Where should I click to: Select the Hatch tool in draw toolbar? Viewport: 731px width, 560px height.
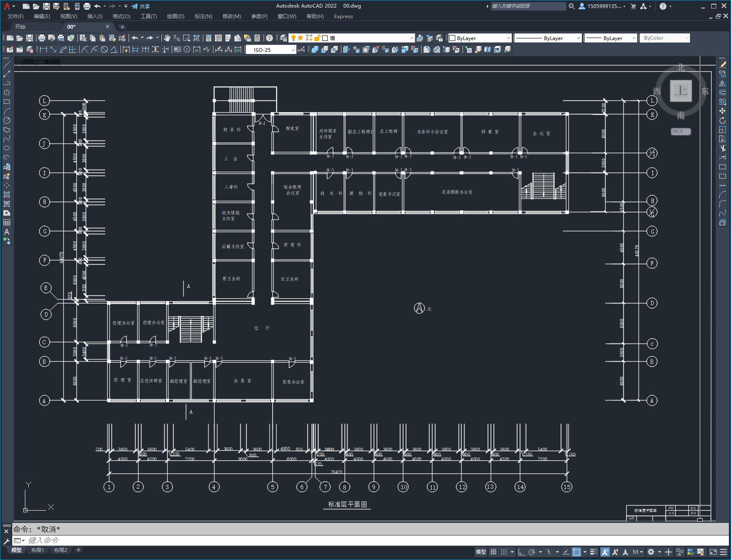7,195
